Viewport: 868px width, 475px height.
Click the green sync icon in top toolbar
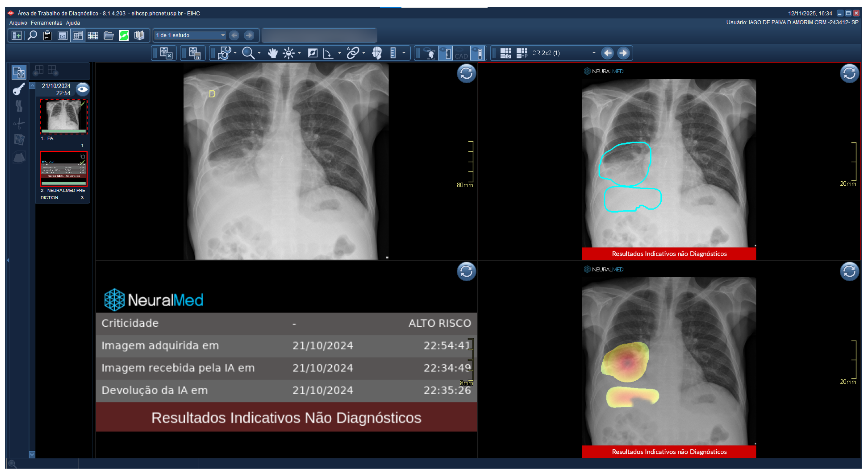(x=124, y=35)
